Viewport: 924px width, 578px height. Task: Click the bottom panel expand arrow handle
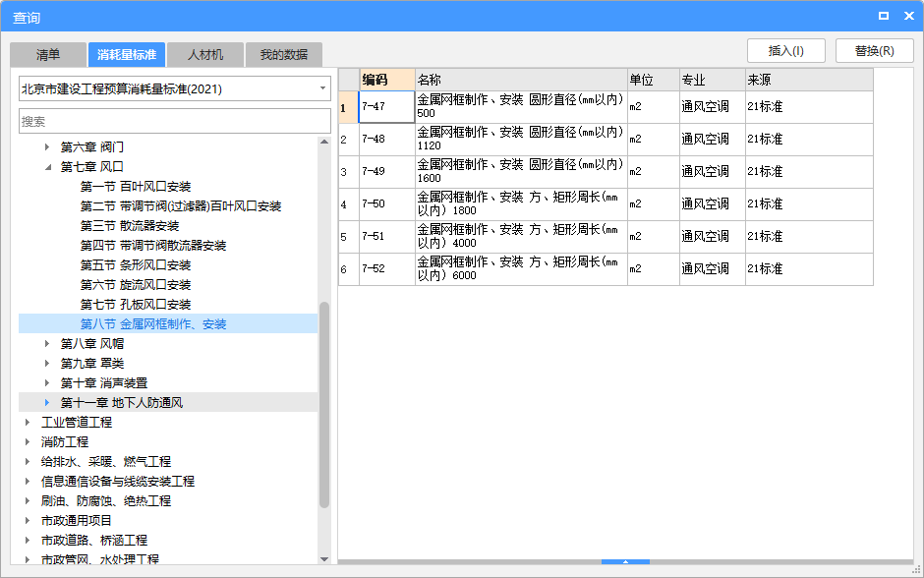[x=625, y=561]
